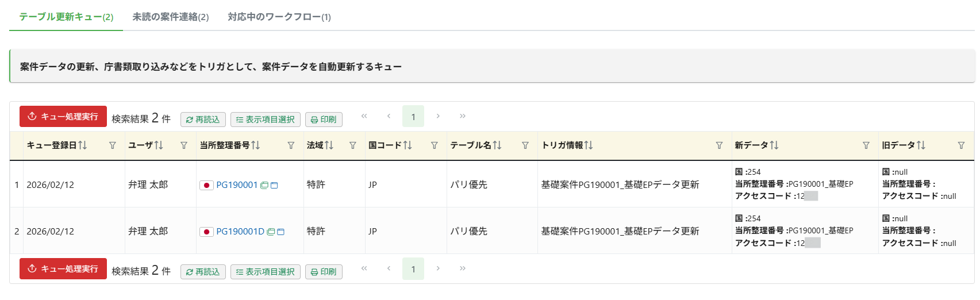Open the bottom 表示項目選択 column chooser
Image resolution: width=980 pixels, height=300 pixels.
point(266,272)
